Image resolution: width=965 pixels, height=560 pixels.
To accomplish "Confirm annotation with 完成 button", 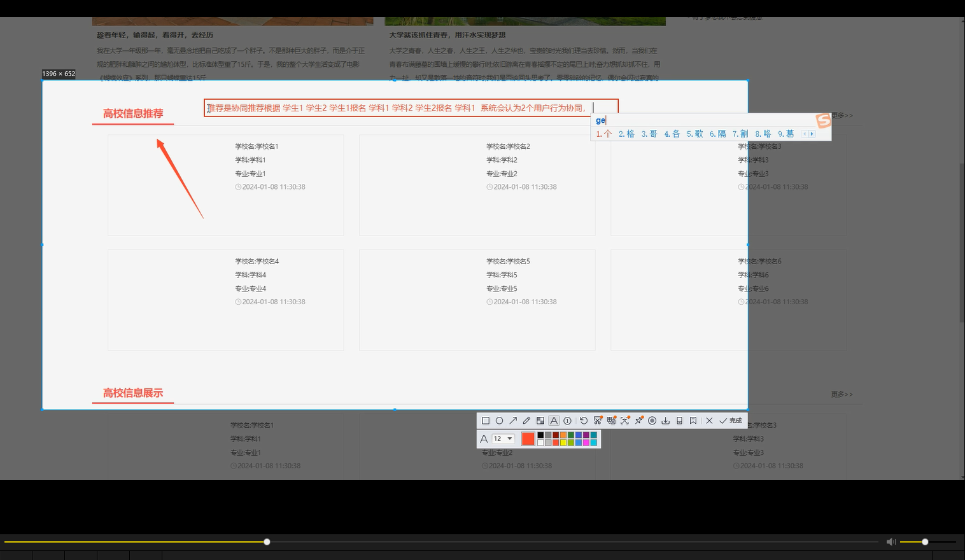I will [730, 421].
